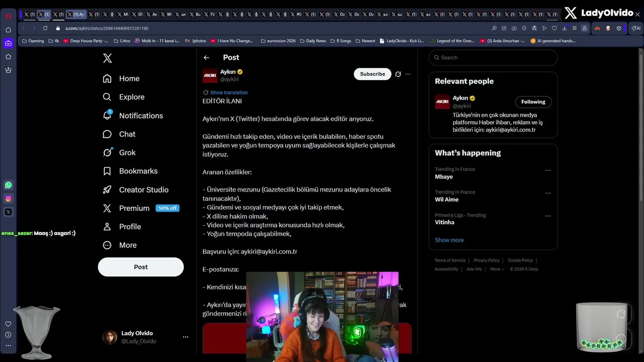Open the Opening bookmarks folder
The image size is (644, 362).
click(x=33, y=41)
